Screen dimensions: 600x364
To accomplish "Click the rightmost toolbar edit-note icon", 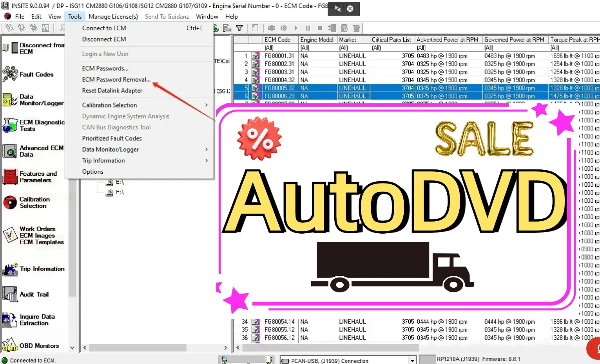I will click(x=356, y=28).
